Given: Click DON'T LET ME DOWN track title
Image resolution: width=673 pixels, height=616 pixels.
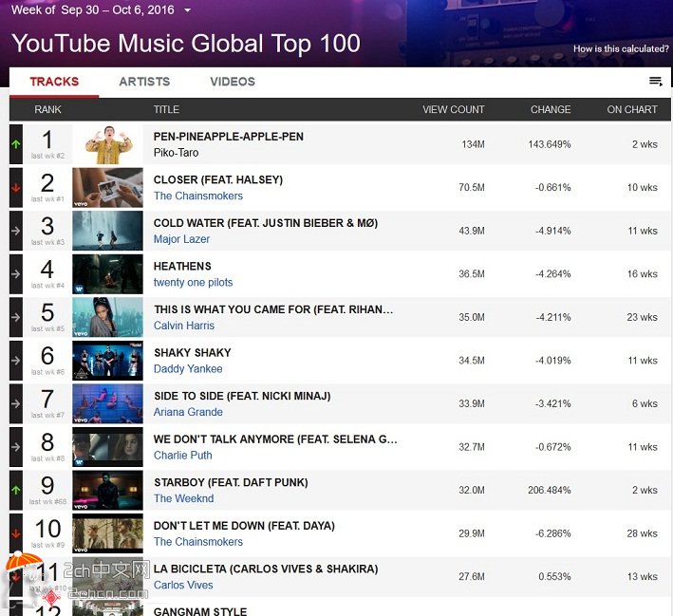Looking at the screenshot, I should pos(244,526).
